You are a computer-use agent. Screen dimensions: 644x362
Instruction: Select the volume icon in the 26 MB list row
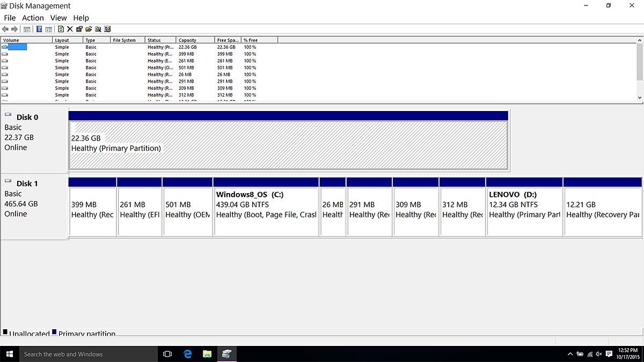pos(5,75)
